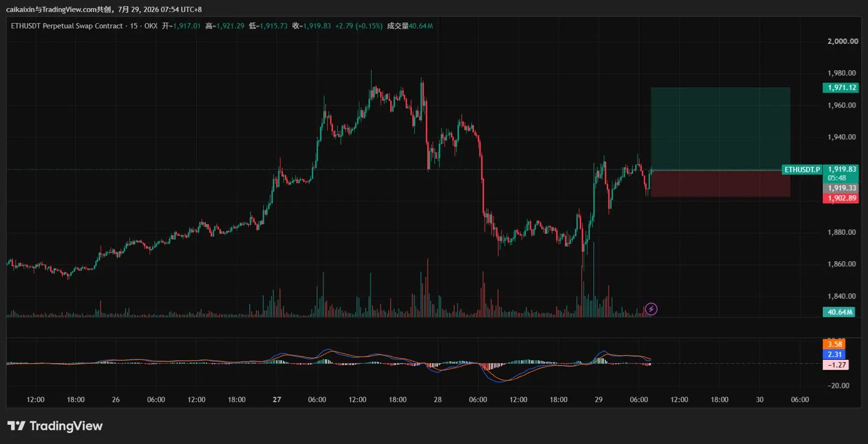Image resolution: width=868 pixels, height=444 pixels.
Task: Click the date label 27 on time axis
Action: tap(277, 399)
